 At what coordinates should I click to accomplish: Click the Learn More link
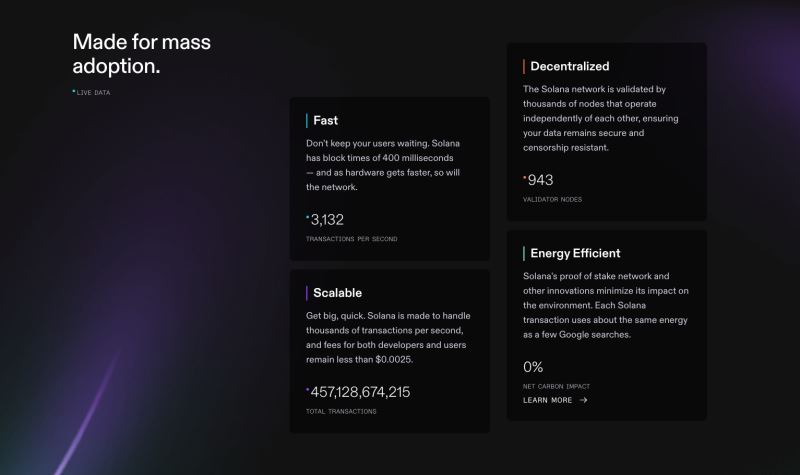click(548, 400)
